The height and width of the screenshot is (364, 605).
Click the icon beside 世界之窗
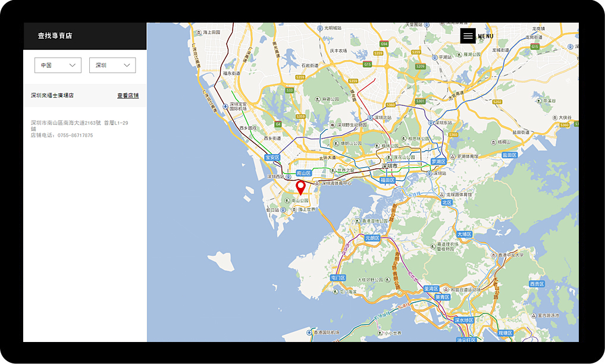[x=333, y=171]
